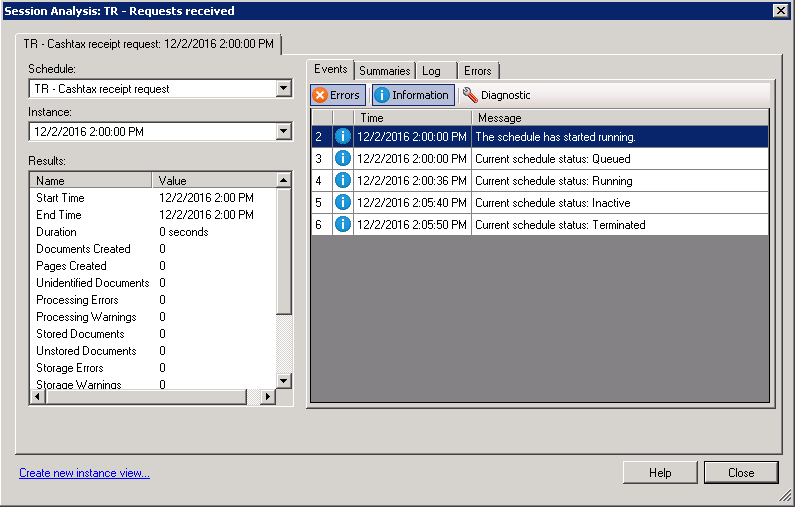Switch to the Events tab
Screen dimensions: 798x510
pyautogui.click(x=330, y=69)
